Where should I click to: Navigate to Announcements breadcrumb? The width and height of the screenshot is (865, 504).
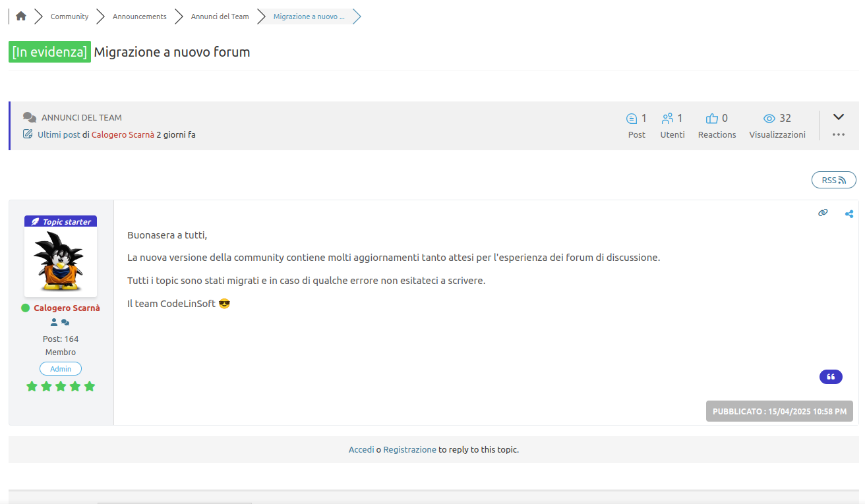click(139, 16)
